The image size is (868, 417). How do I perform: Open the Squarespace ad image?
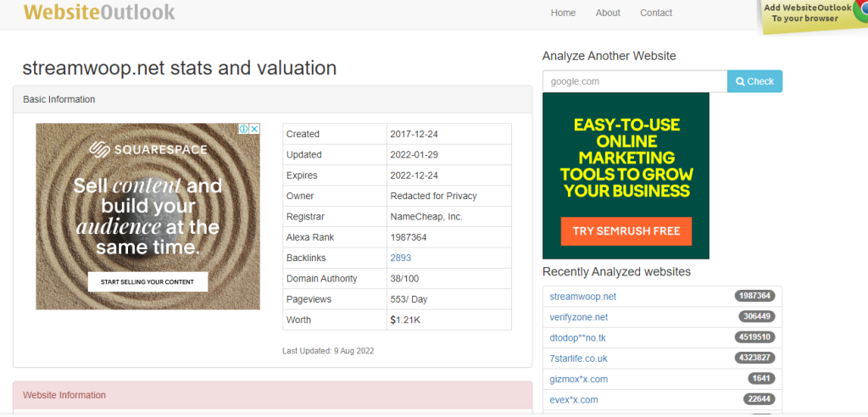pos(147,216)
